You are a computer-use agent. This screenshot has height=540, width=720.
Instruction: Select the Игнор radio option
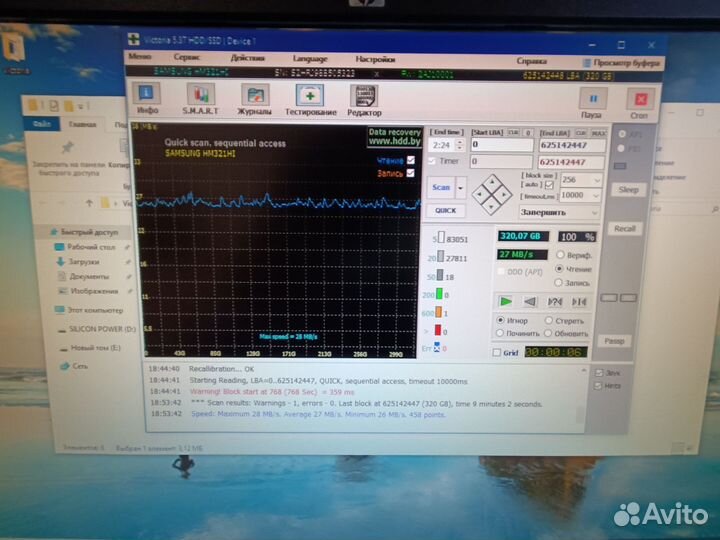[501, 320]
